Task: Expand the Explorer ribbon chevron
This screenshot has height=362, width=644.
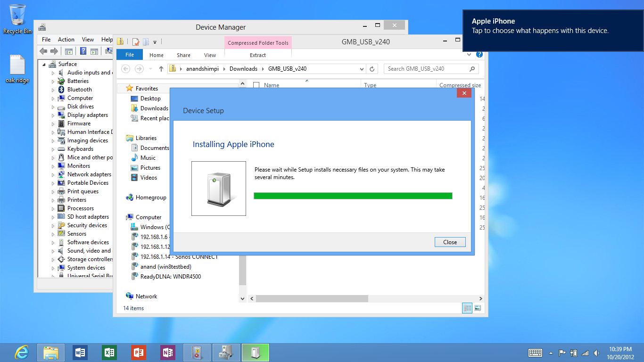Action: 470,55
